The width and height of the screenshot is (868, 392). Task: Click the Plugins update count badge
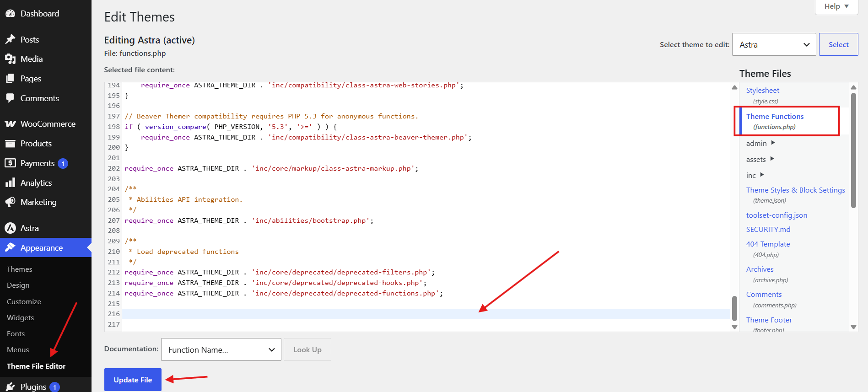tap(54, 387)
